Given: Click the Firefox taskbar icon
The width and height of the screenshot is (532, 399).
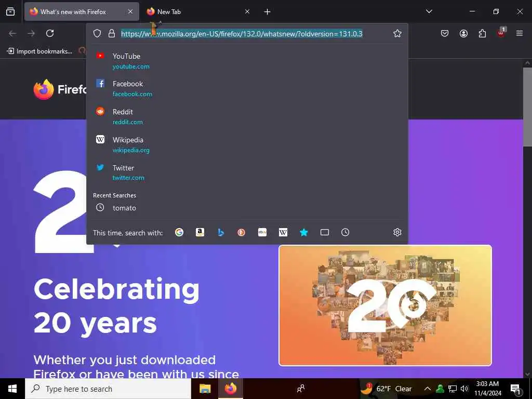Looking at the screenshot, I should 230,389.
